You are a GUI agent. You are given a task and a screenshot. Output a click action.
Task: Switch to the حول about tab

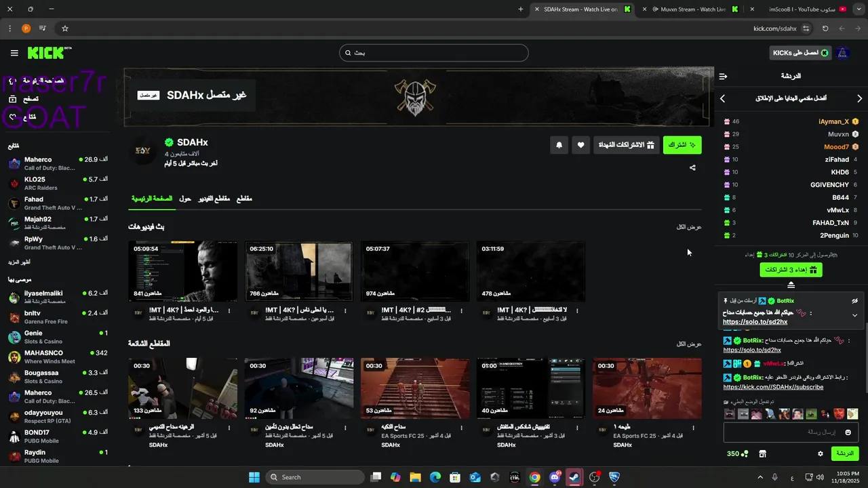pos(185,199)
